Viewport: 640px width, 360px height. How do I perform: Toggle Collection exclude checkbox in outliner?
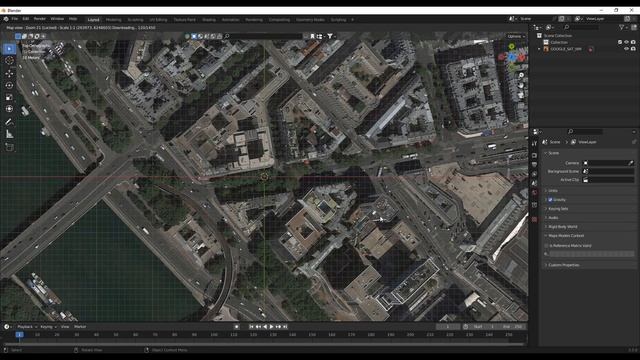click(x=620, y=42)
